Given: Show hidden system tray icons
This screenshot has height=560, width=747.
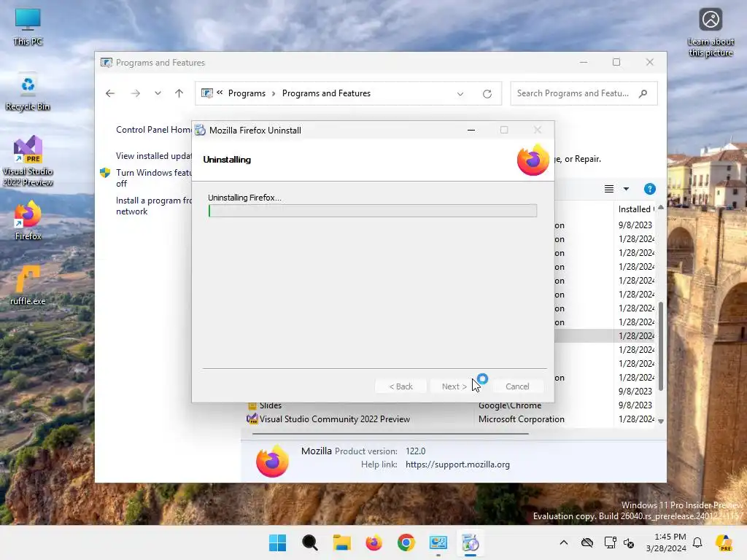Looking at the screenshot, I should click(x=564, y=542).
